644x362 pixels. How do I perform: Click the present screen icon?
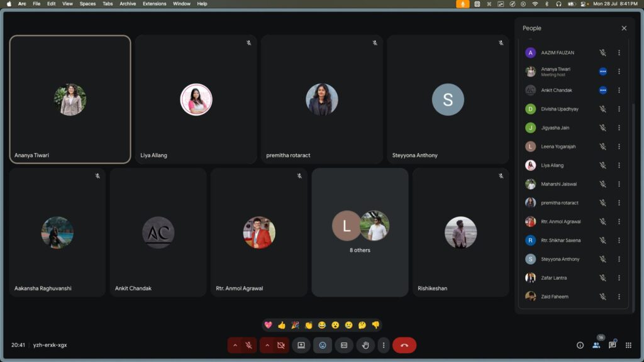[x=301, y=345]
